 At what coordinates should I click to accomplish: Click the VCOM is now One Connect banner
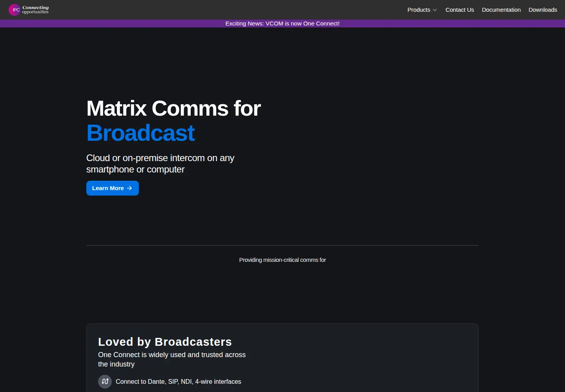pyautogui.click(x=282, y=24)
